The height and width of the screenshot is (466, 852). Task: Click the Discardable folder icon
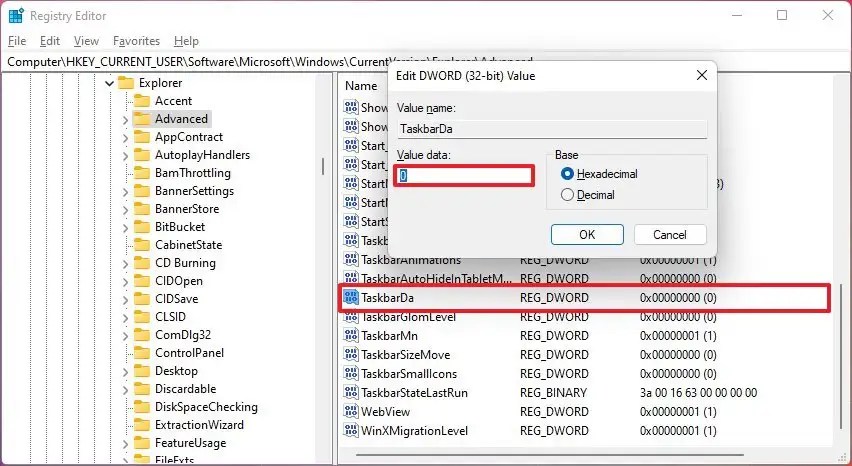pos(142,389)
